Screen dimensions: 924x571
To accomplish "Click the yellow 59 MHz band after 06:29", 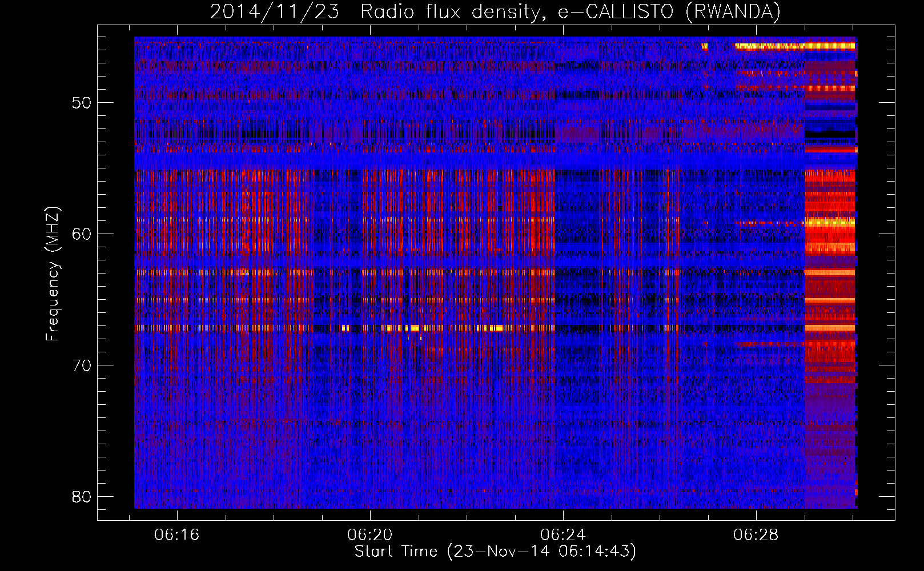I will coord(829,222).
